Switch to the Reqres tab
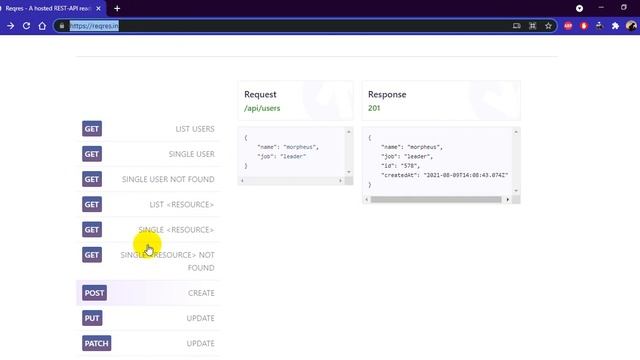The image size is (640, 360). (x=47, y=8)
